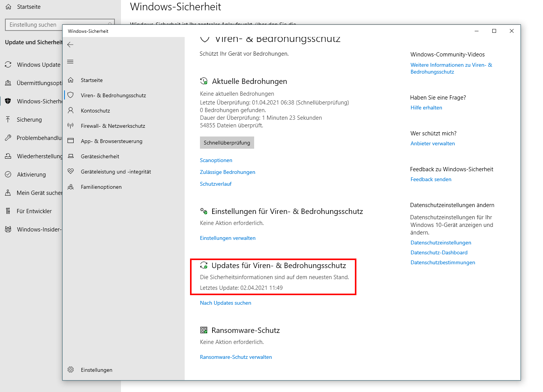Screen dimensions: 543x392
Task: Click the antenna icon for Firewall- & Netzwerkschutz
Action: (x=71, y=125)
